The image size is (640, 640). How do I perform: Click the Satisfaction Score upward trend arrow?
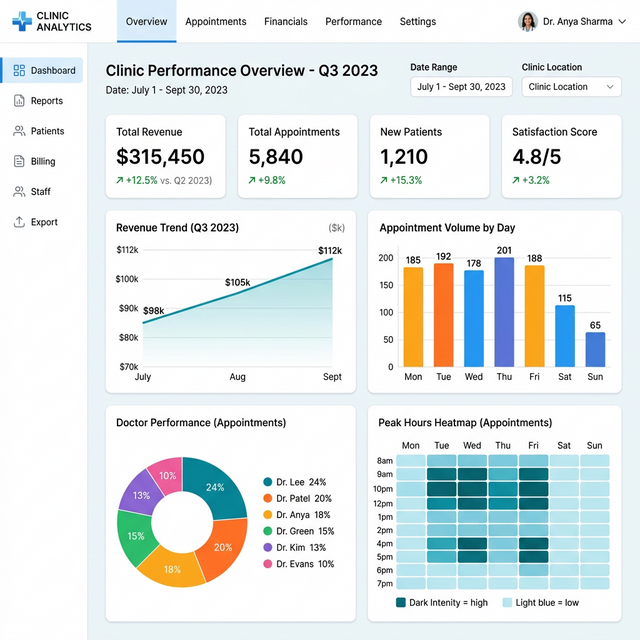click(516, 180)
